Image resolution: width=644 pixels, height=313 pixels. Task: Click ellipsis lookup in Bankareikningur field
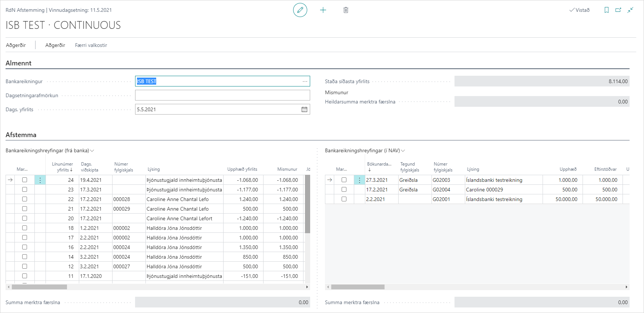(x=305, y=81)
